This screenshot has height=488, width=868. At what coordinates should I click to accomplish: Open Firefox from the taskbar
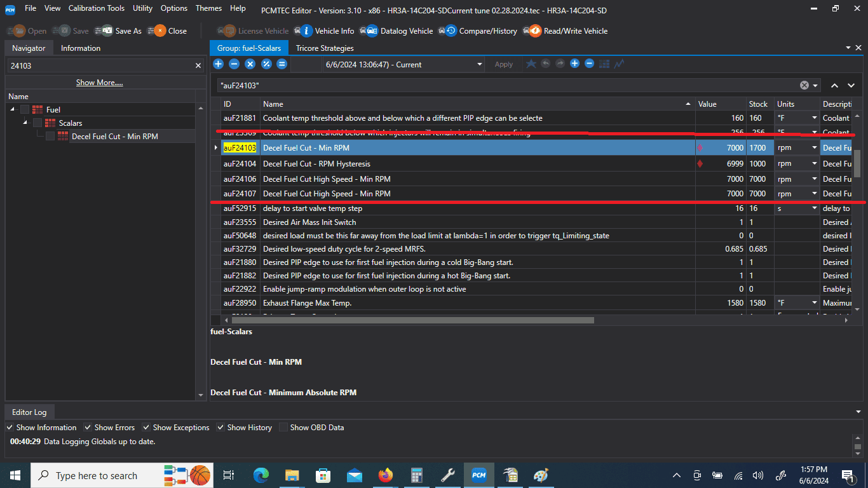pyautogui.click(x=385, y=475)
